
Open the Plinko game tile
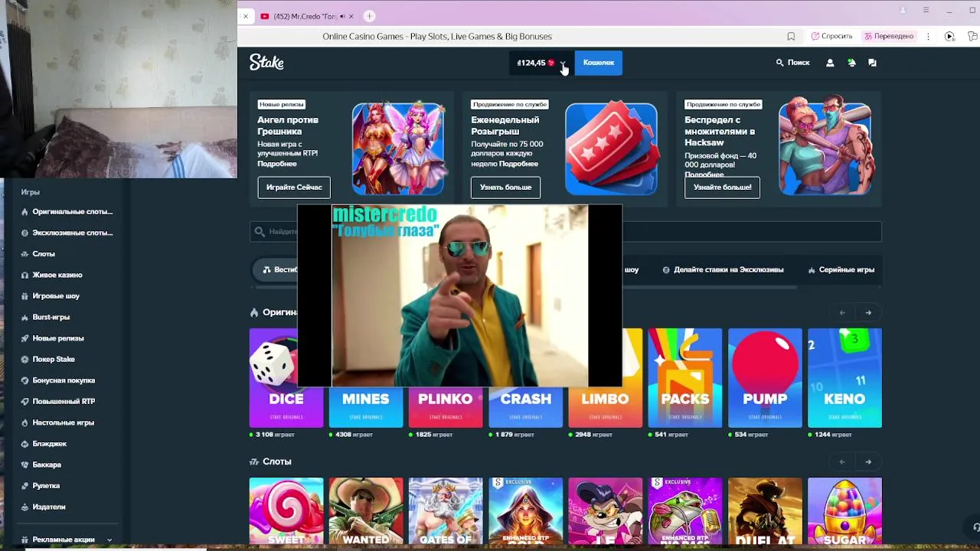(x=446, y=407)
